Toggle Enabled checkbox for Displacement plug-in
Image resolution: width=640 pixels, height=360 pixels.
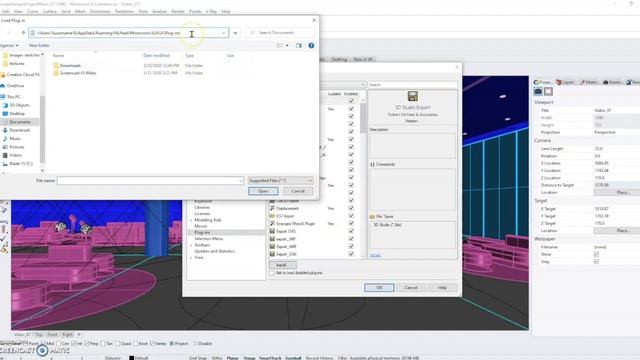click(x=351, y=208)
